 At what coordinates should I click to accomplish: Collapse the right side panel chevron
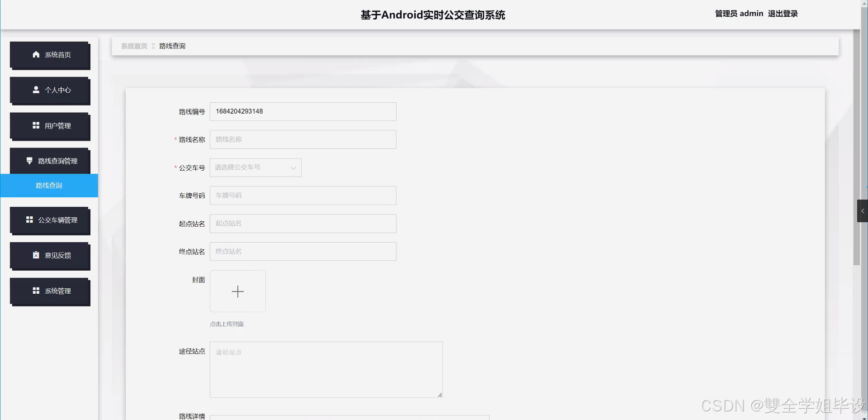pos(863,211)
